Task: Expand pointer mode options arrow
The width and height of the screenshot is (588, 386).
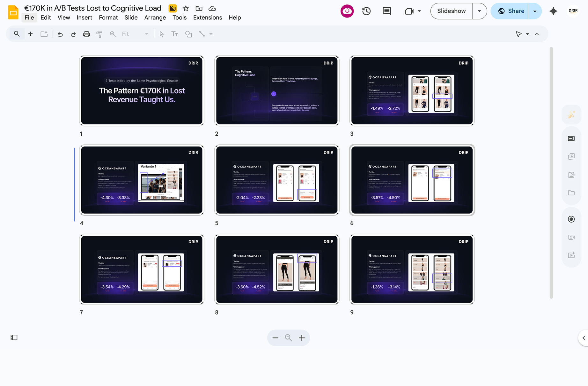Action: (527, 34)
